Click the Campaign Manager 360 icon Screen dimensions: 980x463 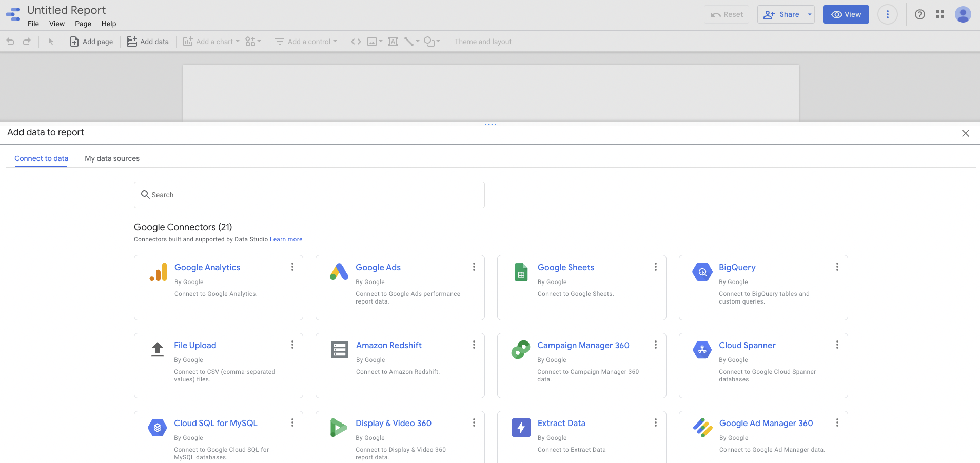click(521, 350)
